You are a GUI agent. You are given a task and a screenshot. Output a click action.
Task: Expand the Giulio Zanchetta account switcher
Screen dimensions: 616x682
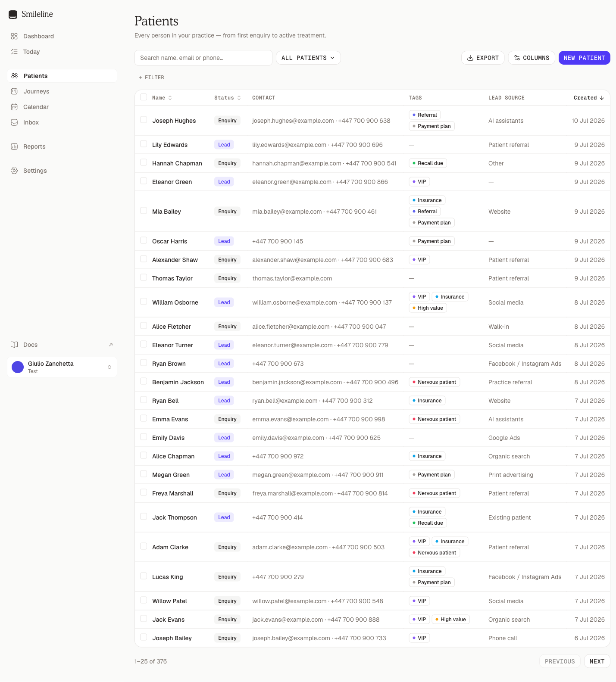click(62, 367)
